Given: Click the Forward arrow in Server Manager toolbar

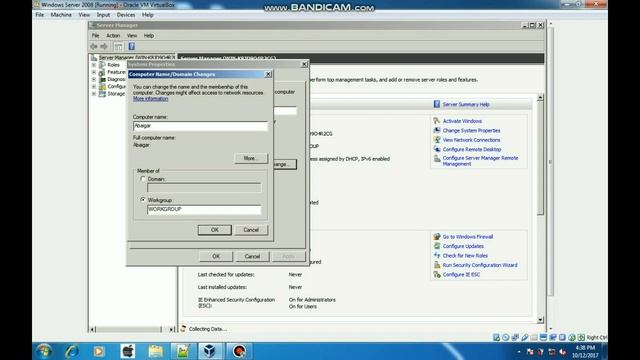Looking at the screenshot, I should (x=104, y=47).
